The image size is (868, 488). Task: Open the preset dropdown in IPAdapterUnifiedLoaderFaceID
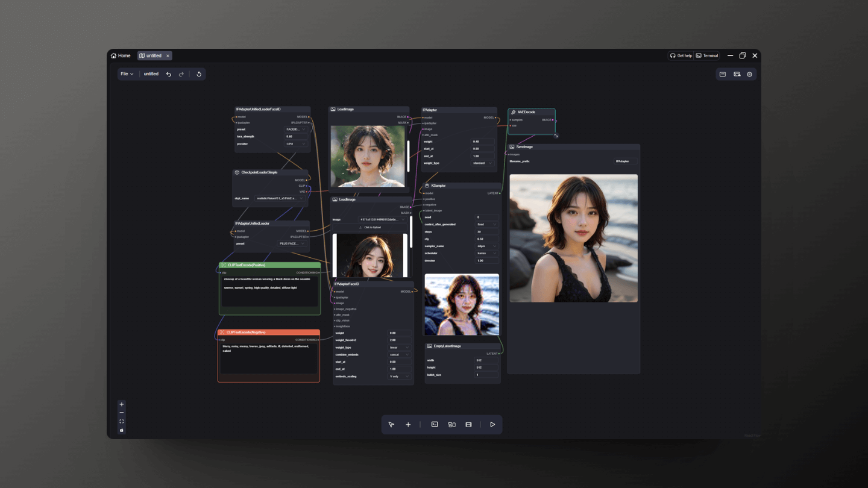click(296, 129)
